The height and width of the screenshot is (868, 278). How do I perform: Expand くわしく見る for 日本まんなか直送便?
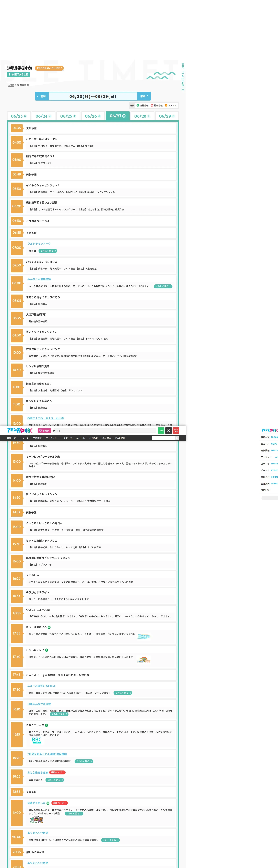point(59,714)
